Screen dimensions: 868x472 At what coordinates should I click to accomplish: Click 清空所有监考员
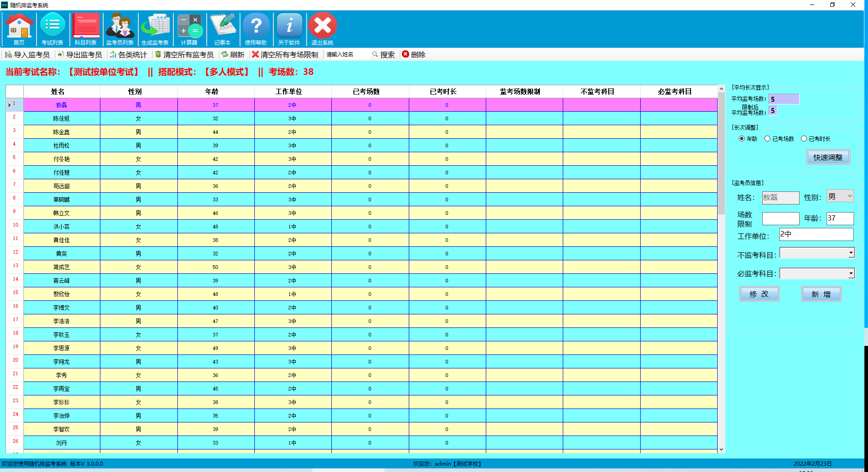(x=184, y=54)
